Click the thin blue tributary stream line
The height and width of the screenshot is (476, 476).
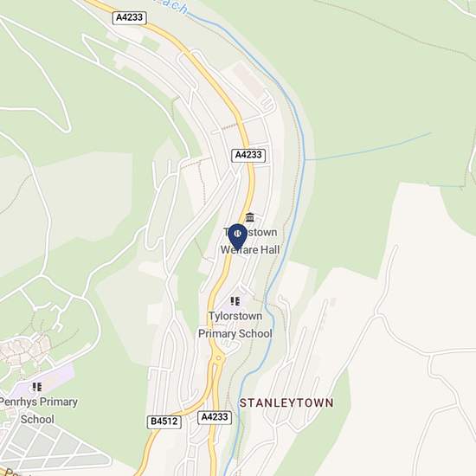point(367,146)
